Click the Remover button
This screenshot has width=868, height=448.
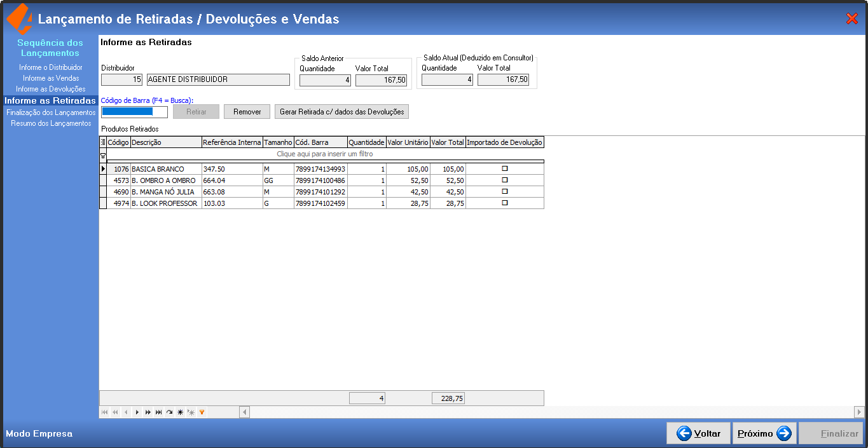pyautogui.click(x=247, y=112)
